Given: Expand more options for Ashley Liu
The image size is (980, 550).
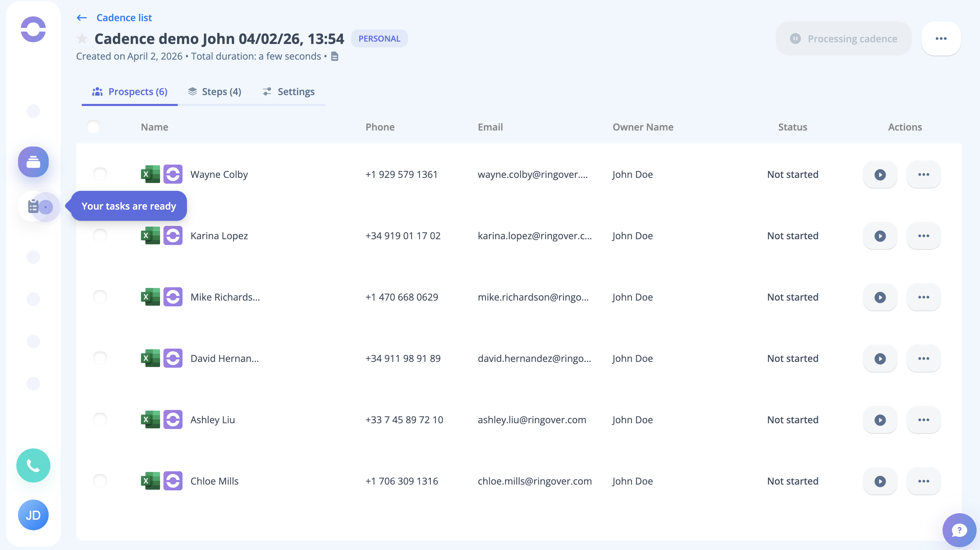Looking at the screenshot, I should point(923,419).
